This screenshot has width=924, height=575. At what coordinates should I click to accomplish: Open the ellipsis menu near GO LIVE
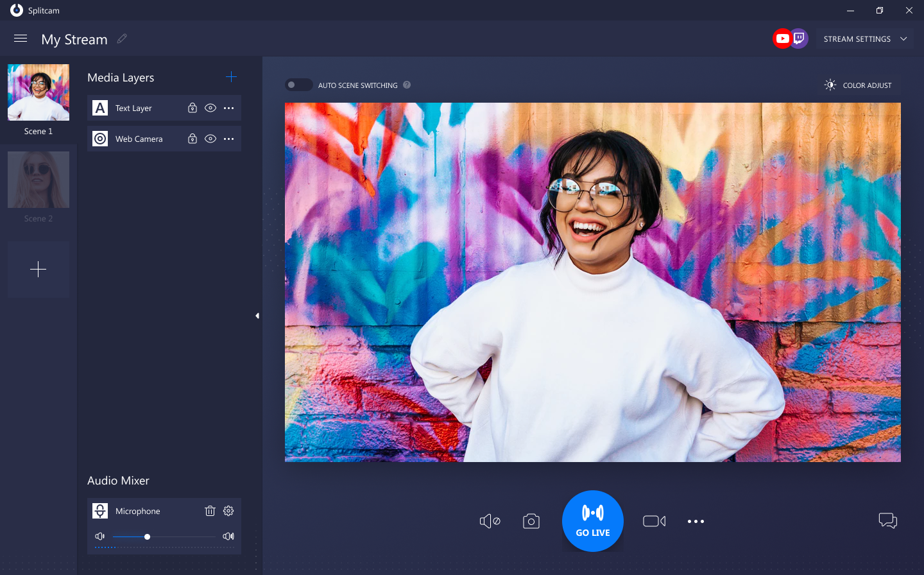tap(696, 520)
